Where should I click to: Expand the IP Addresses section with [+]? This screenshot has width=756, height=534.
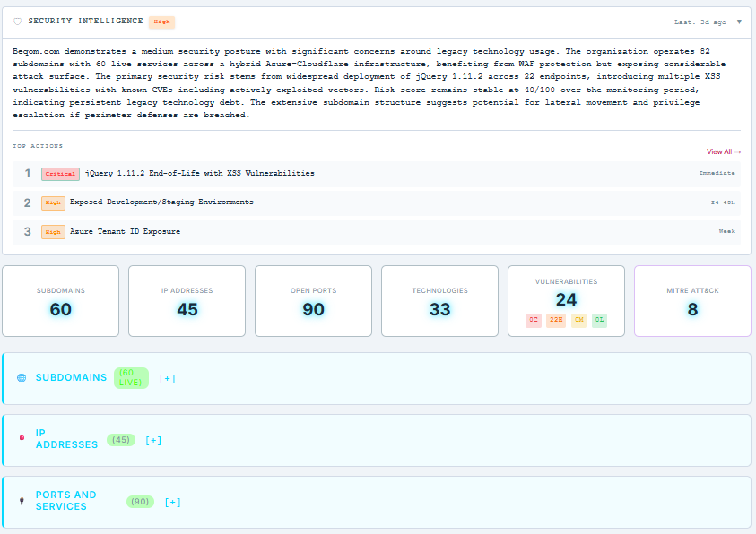pos(153,440)
